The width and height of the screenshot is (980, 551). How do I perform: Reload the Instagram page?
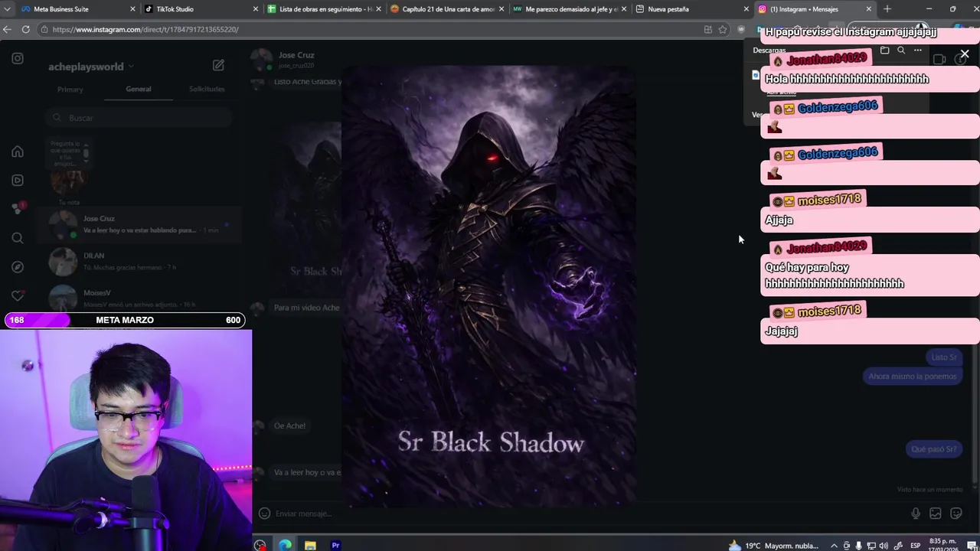26,29
